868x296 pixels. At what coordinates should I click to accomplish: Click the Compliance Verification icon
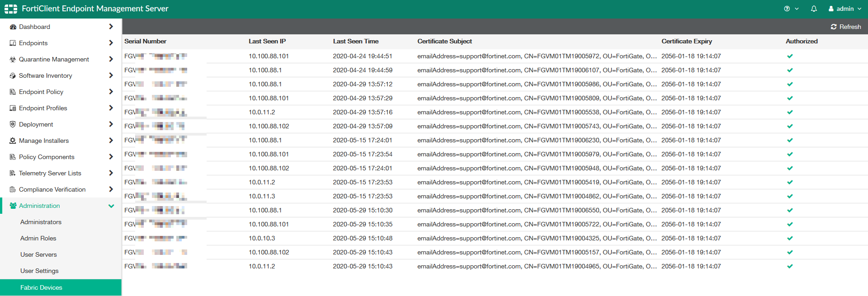click(x=13, y=189)
